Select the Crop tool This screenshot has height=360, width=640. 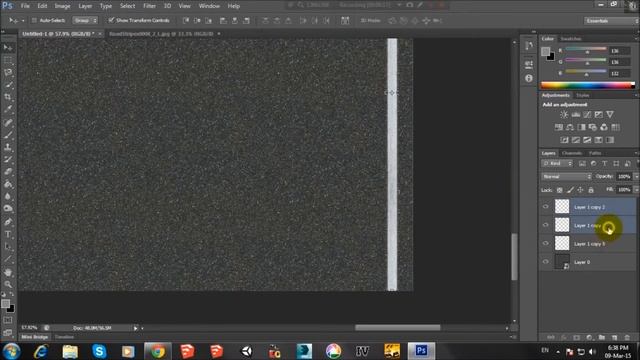pos(8,97)
